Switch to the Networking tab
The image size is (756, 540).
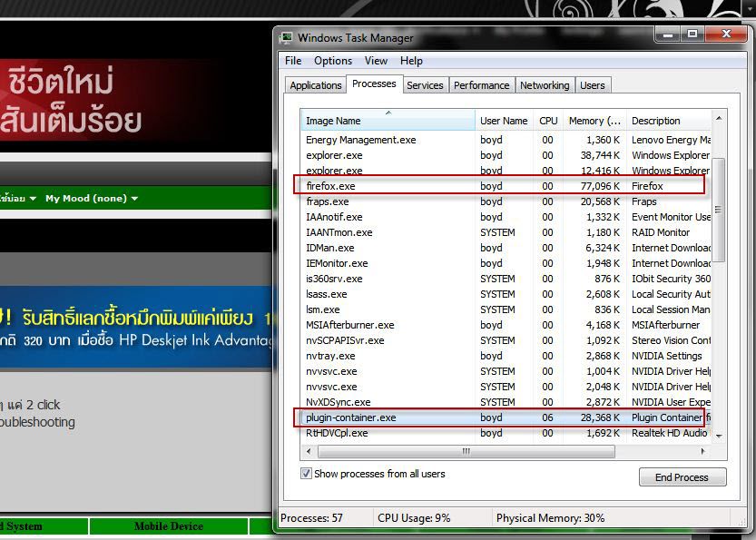(x=545, y=85)
